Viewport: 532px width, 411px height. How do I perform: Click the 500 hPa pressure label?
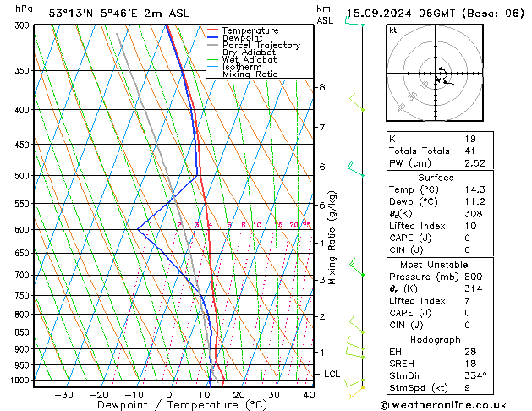pyautogui.click(x=24, y=176)
